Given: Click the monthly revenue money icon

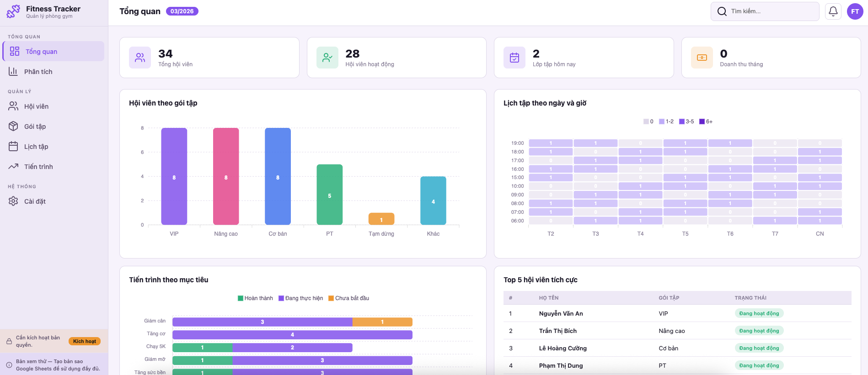Looking at the screenshot, I should [702, 58].
